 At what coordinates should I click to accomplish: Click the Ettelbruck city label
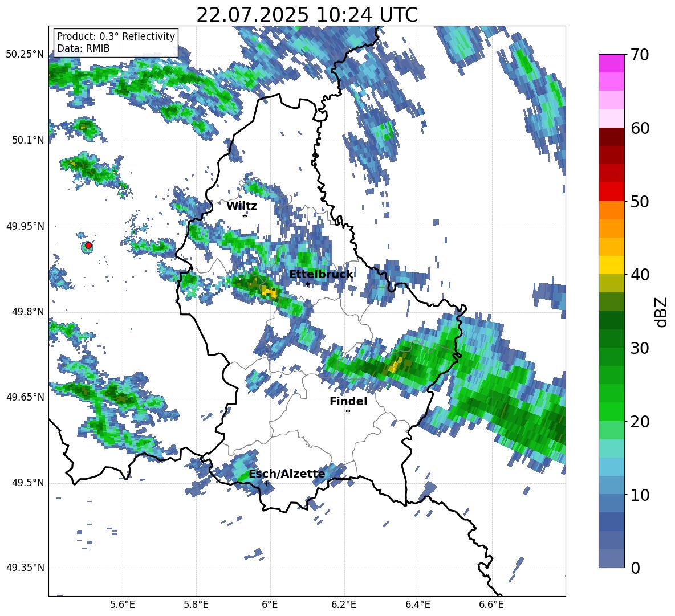321,275
